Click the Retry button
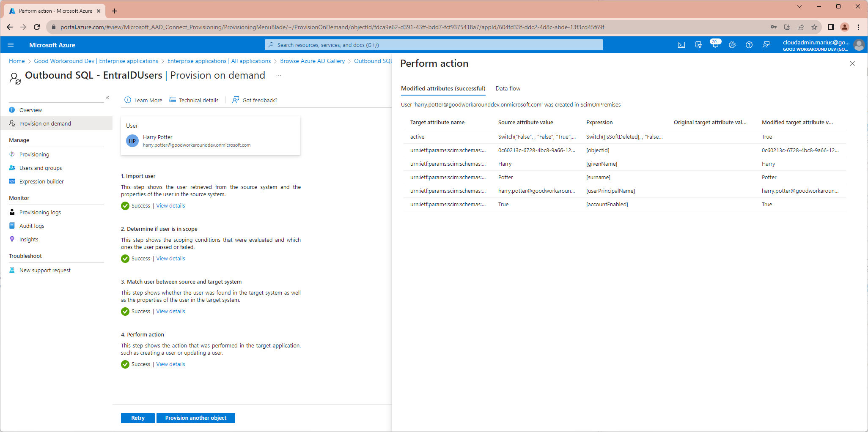Screen dimensions: 868x432 pos(137,418)
